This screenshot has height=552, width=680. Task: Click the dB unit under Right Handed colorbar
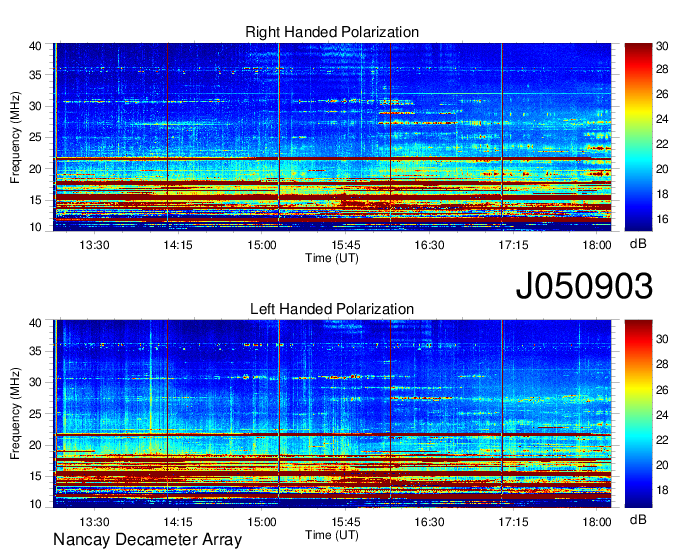(638, 244)
